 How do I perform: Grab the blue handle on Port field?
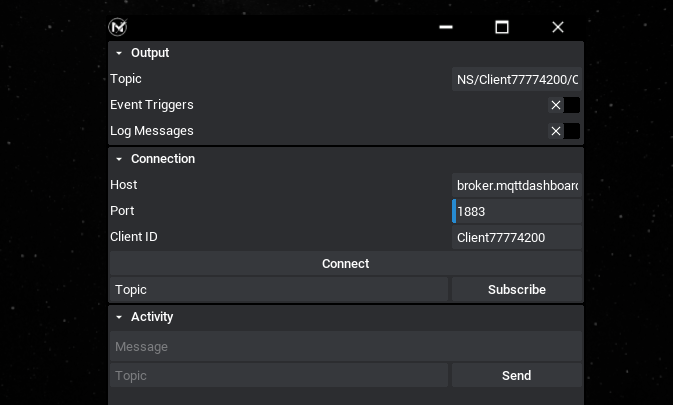[x=454, y=211]
